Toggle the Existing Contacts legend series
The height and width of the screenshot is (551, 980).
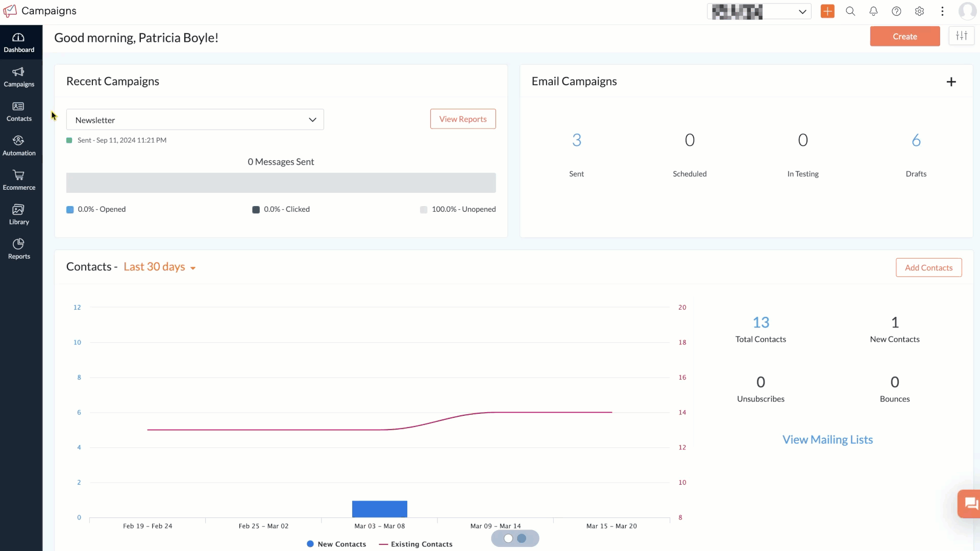[x=415, y=544]
